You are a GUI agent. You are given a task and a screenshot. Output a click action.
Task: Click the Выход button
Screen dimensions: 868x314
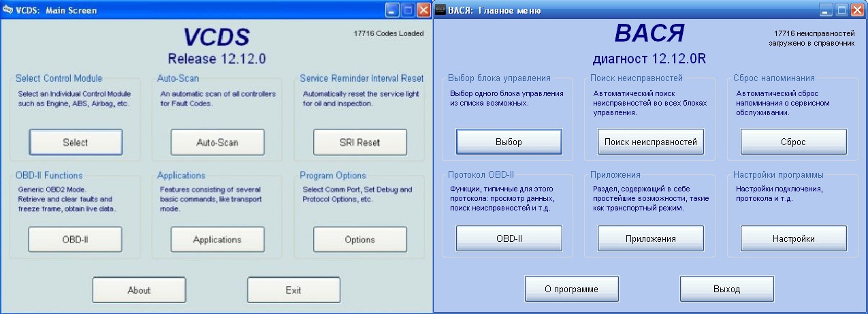click(727, 289)
